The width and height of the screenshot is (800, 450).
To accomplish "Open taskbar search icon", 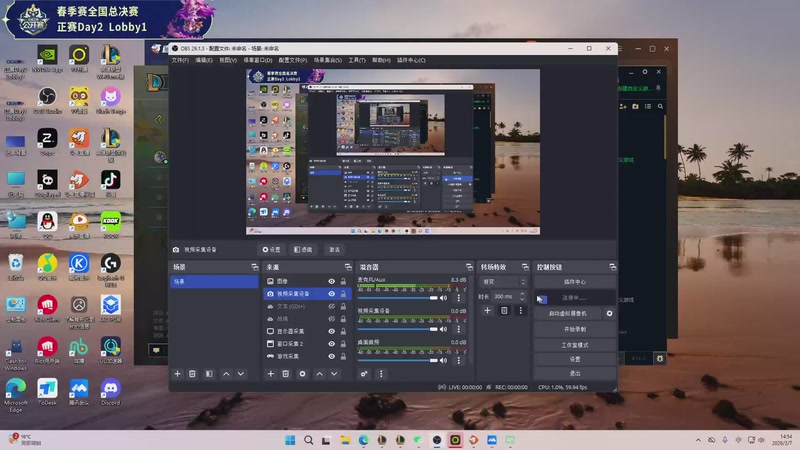I will coord(309,440).
